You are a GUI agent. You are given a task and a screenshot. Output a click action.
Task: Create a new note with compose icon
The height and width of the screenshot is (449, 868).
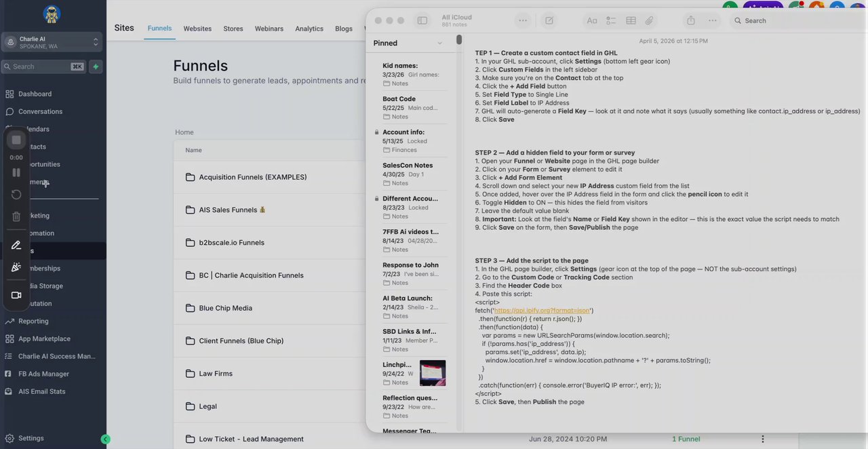pyautogui.click(x=549, y=20)
